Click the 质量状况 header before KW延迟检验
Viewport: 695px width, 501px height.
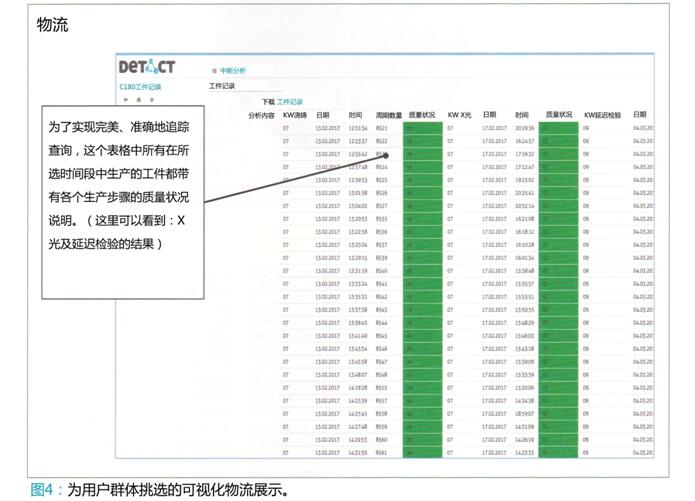tap(558, 114)
